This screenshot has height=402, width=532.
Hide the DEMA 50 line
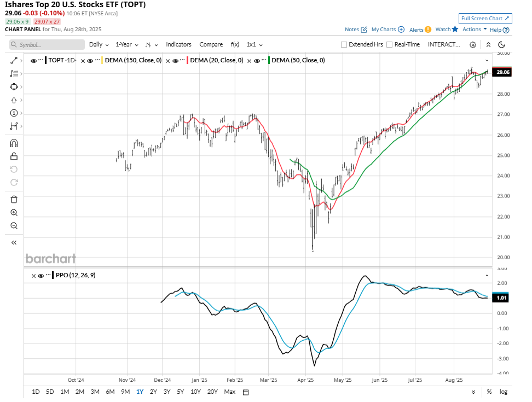pyautogui.click(x=257, y=61)
